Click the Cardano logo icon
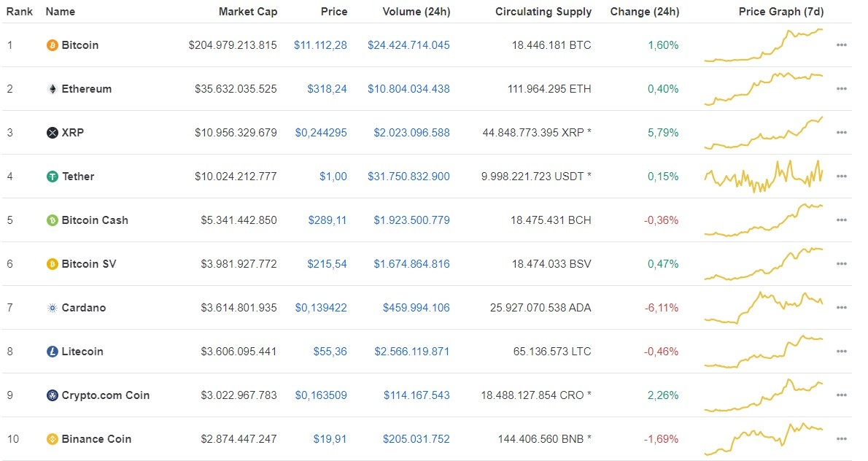Viewport: 868px width, 461px height. click(51, 307)
